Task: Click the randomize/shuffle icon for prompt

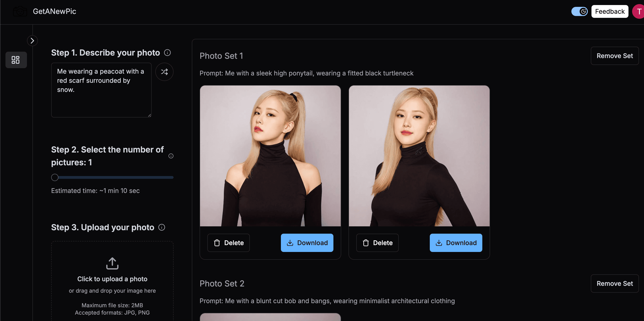Action: (x=164, y=72)
